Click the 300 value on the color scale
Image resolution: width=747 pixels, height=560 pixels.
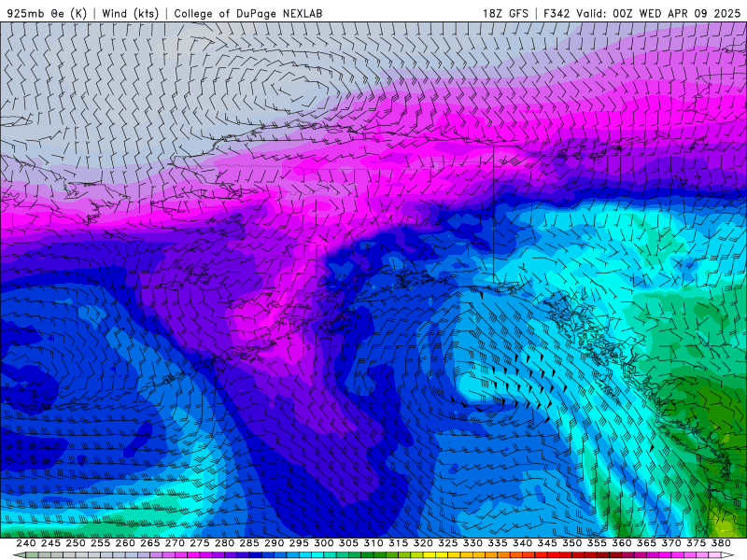[x=323, y=543]
